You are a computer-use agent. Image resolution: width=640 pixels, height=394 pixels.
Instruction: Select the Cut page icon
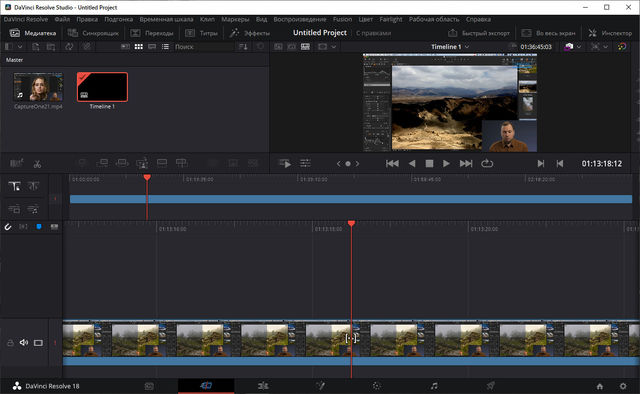(206, 385)
